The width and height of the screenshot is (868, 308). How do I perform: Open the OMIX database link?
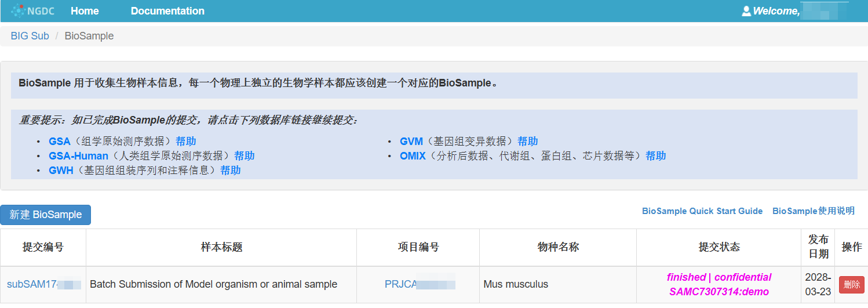pos(413,155)
